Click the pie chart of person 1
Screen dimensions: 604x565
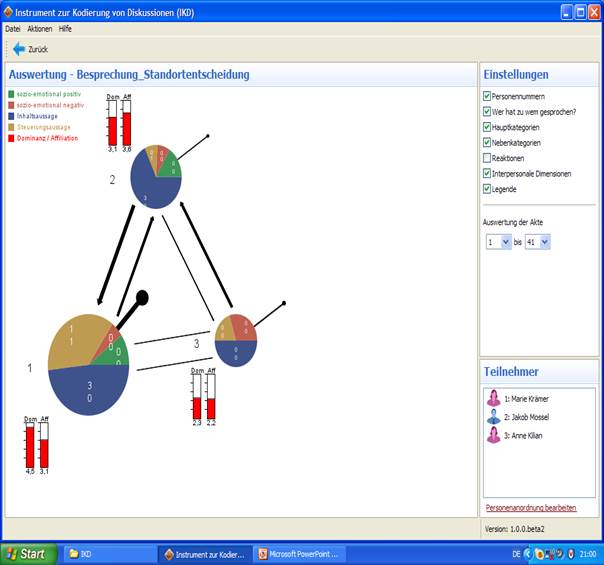[x=89, y=365]
